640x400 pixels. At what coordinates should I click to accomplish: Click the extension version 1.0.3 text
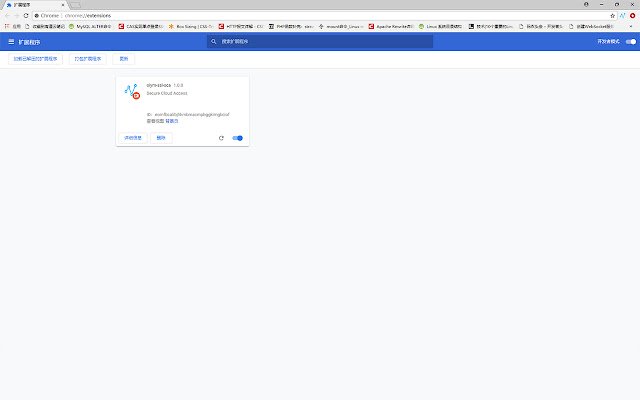pyautogui.click(x=178, y=85)
